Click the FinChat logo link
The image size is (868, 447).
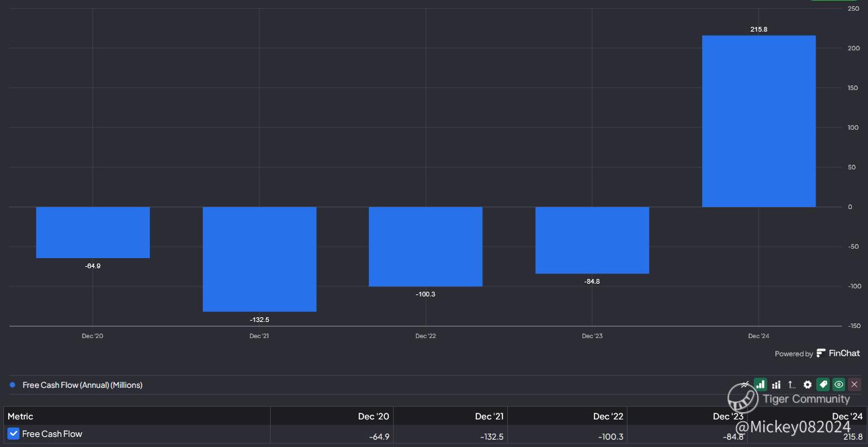[x=838, y=354]
